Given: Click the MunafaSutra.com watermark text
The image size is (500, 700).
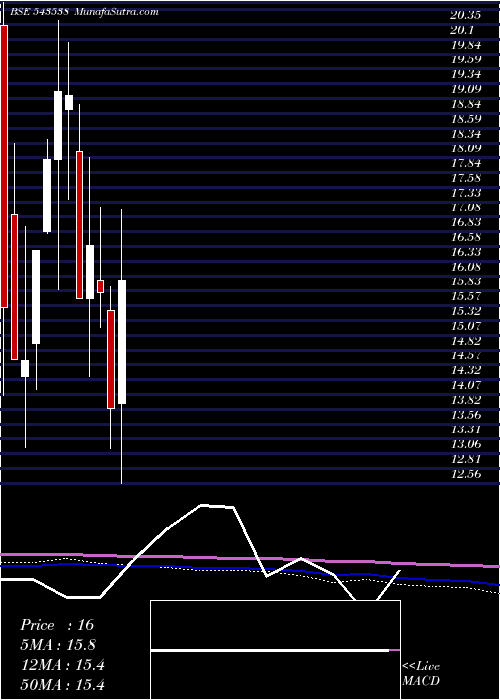Looking at the screenshot, I should click(x=116, y=12).
